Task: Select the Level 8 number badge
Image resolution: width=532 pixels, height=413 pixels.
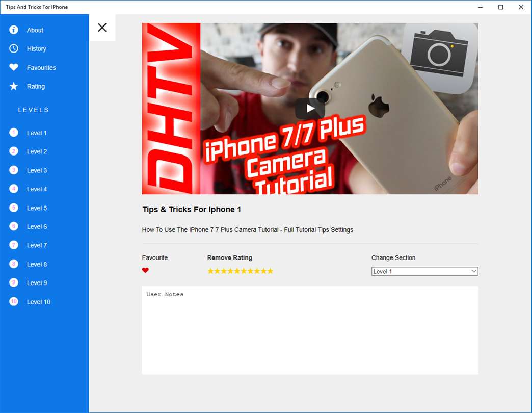Action: pos(14,264)
